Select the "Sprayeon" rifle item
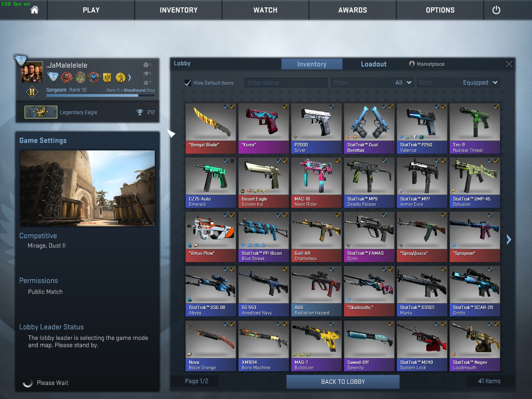Screen dimensions: 532x399 pyautogui.click(x=475, y=237)
